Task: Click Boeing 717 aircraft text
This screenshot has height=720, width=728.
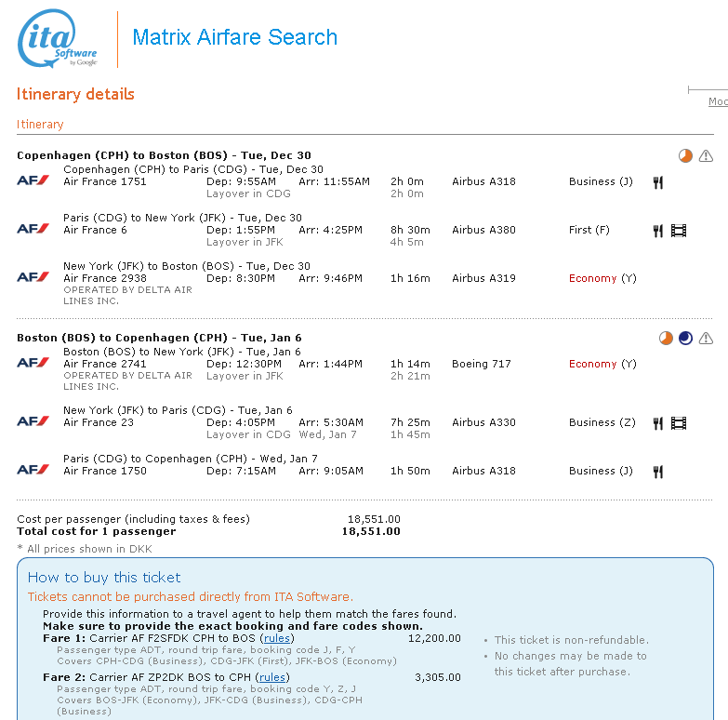Action: [482, 364]
